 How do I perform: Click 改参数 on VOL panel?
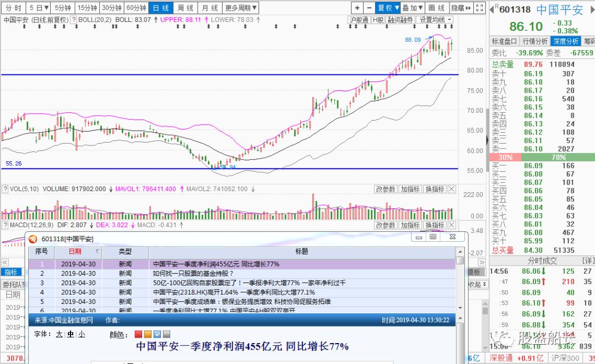point(386,189)
